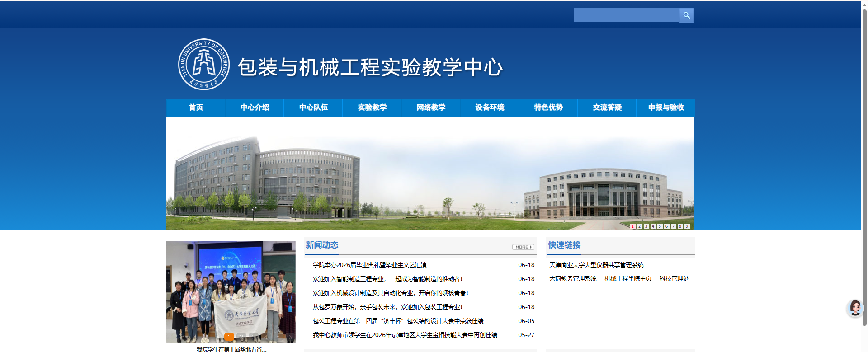Click the campus buildings banner image
This screenshot has height=352, width=868.
point(430,174)
